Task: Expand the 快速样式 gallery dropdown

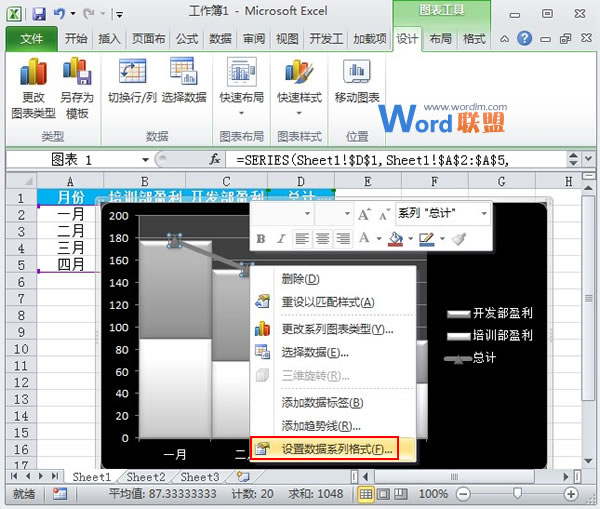Action: (x=300, y=113)
